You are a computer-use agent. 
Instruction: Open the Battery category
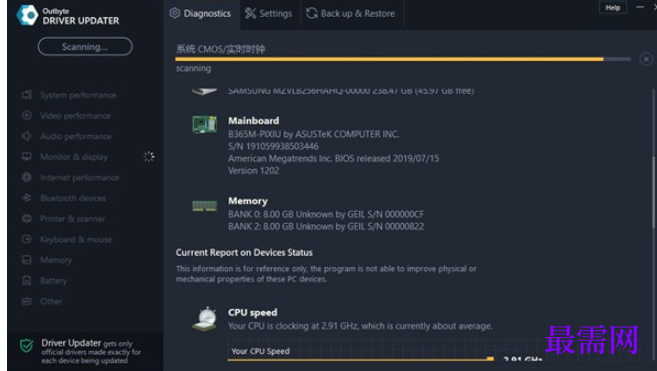coord(53,280)
